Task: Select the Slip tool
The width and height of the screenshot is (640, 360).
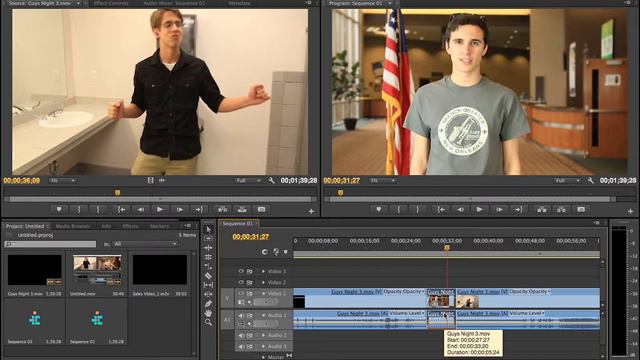Action: [x=208, y=285]
